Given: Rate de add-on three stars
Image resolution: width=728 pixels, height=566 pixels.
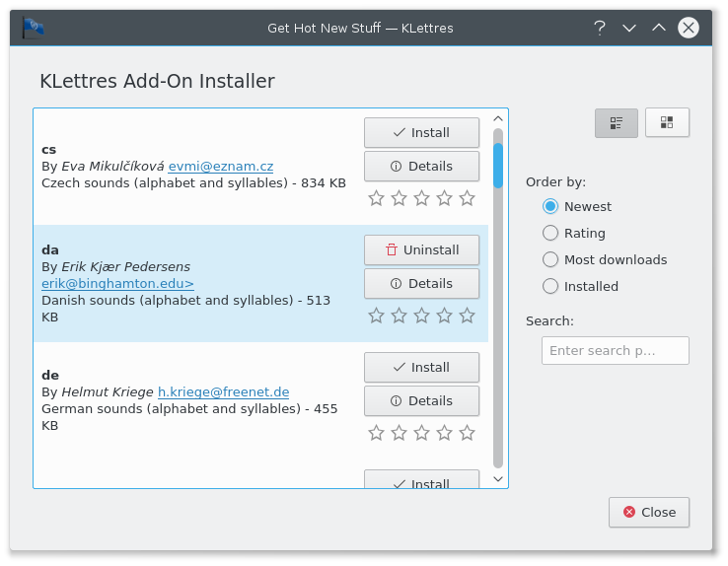Looking at the screenshot, I should point(421,433).
